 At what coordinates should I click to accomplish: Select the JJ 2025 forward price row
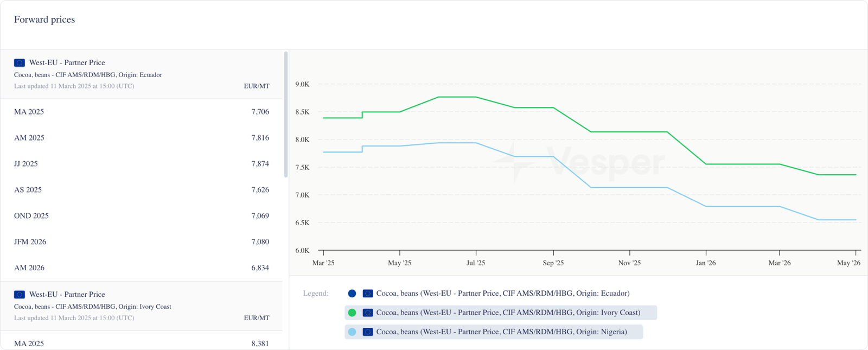pyautogui.click(x=141, y=164)
